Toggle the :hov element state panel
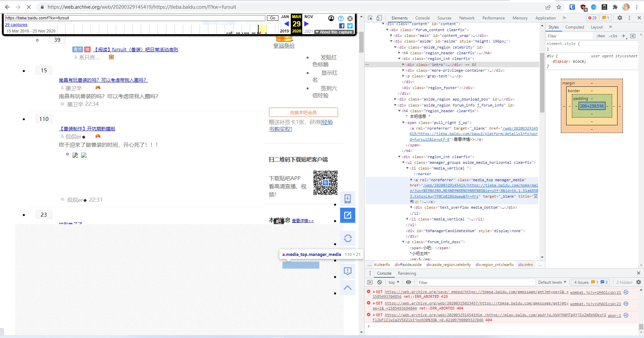644x338 pixels. (600, 36)
